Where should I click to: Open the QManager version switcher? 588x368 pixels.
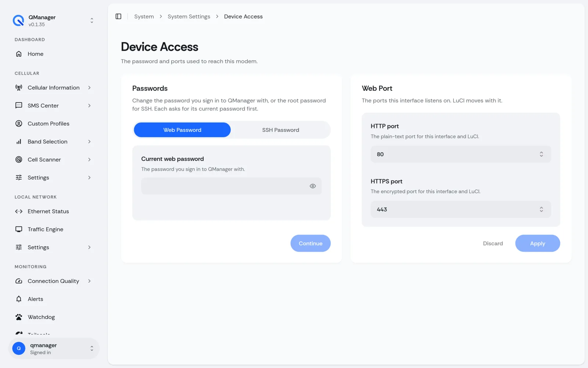pyautogui.click(x=92, y=21)
